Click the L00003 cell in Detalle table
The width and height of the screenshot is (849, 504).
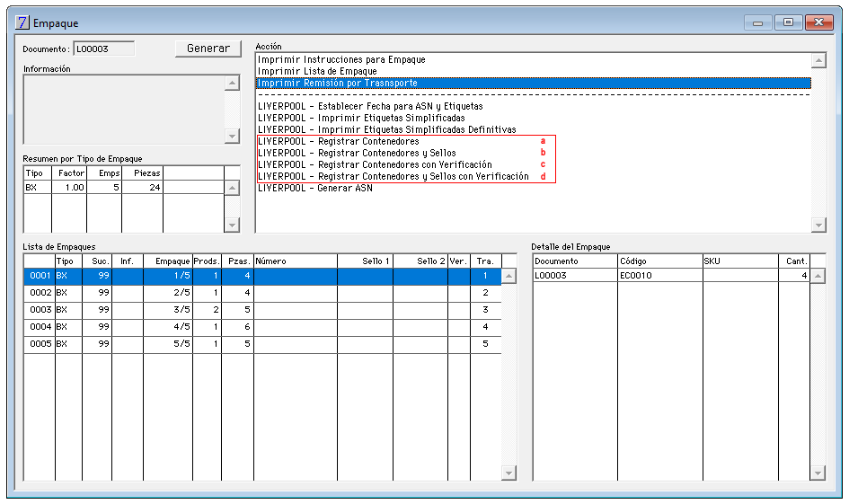point(575,276)
